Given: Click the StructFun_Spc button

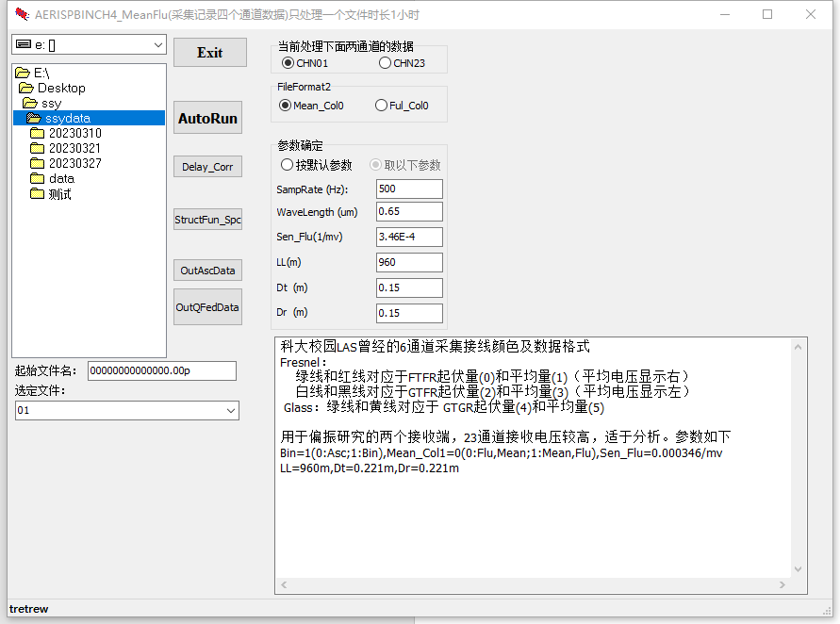Looking at the screenshot, I should (x=207, y=220).
